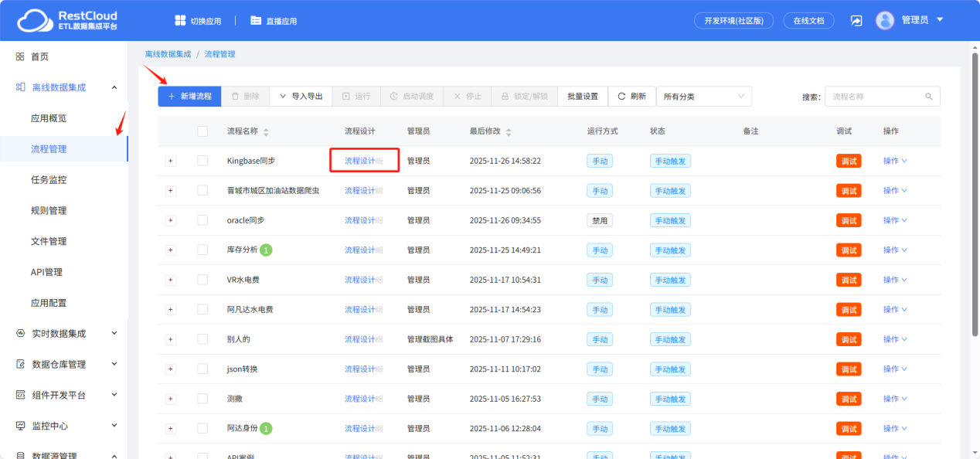Click the administrator avatar icon
Screen dimensions: 980x459
tap(885, 21)
